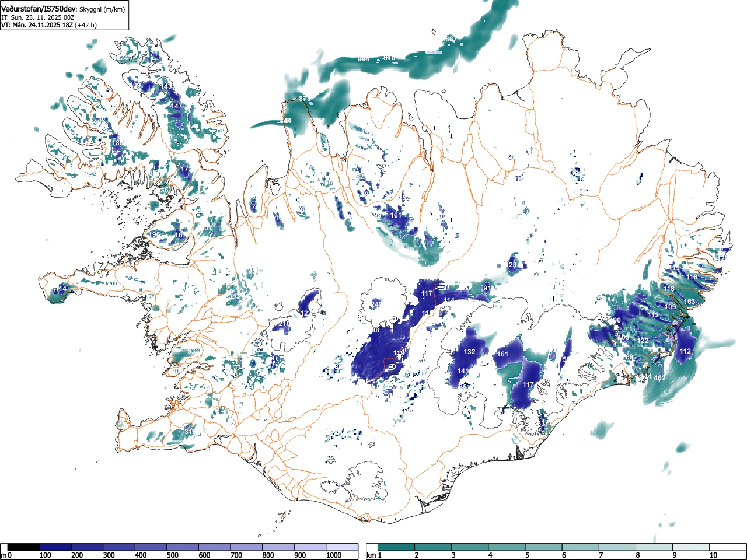
Task: Click the '122' value in the southeast
Action: point(643,340)
